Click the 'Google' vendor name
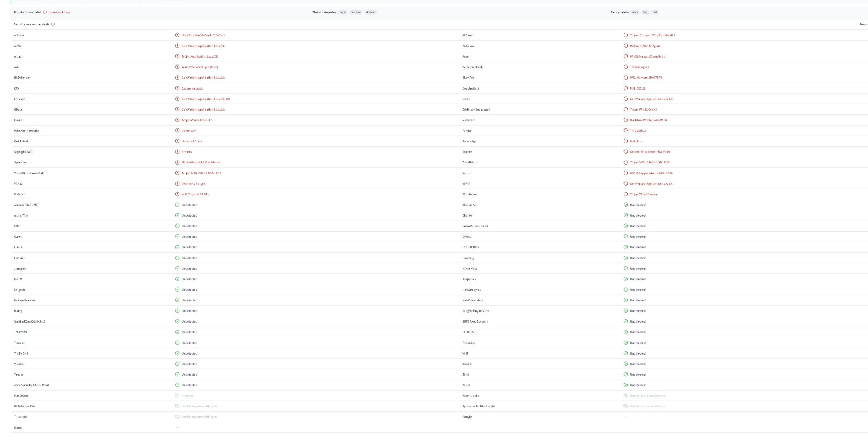Screen dimensions: 868x447 [x=467, y=417]
